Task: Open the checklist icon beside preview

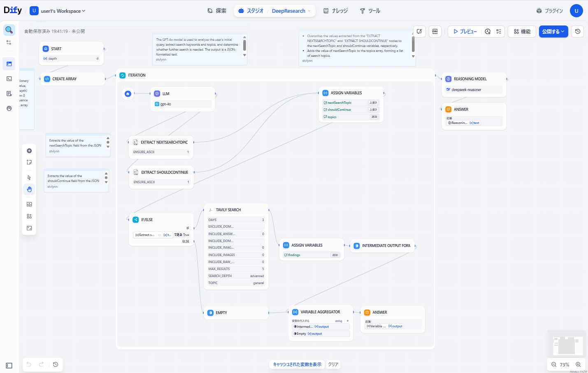Action: 499,31
